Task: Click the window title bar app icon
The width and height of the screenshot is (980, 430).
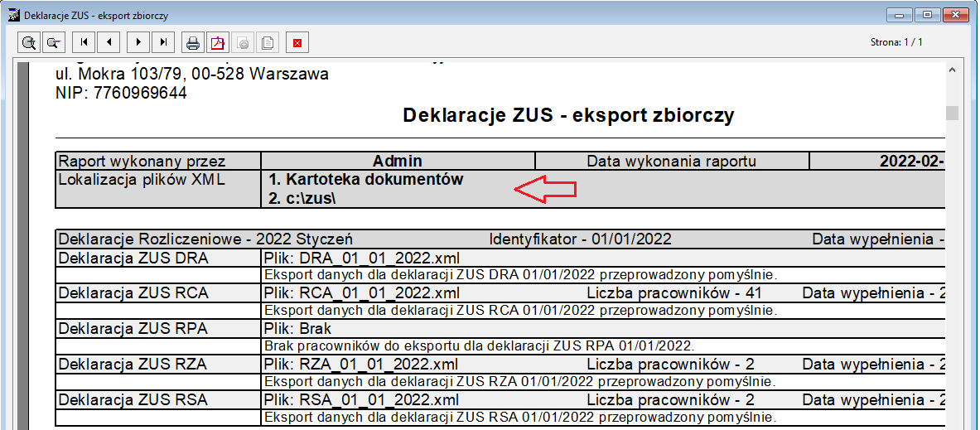Action: pos(12,14)
